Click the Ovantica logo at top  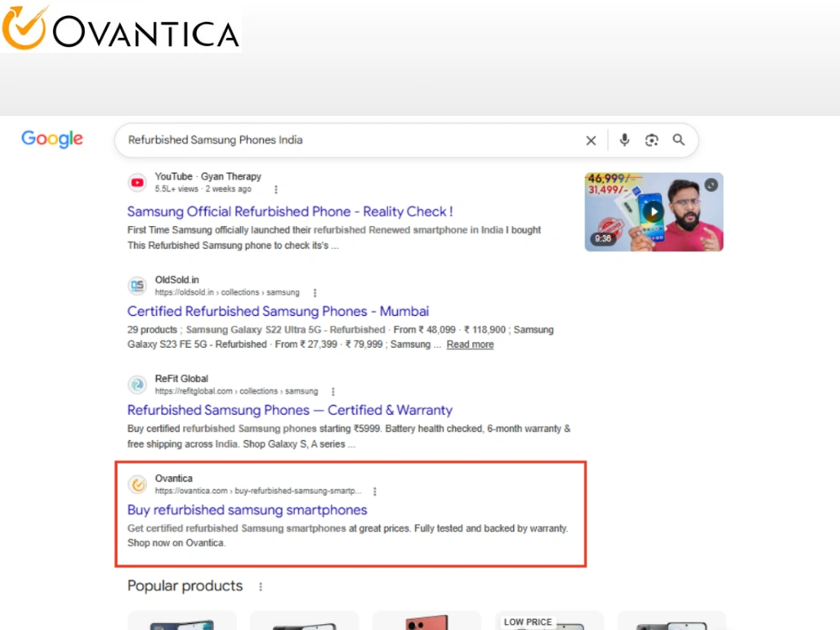coord(120,28)
